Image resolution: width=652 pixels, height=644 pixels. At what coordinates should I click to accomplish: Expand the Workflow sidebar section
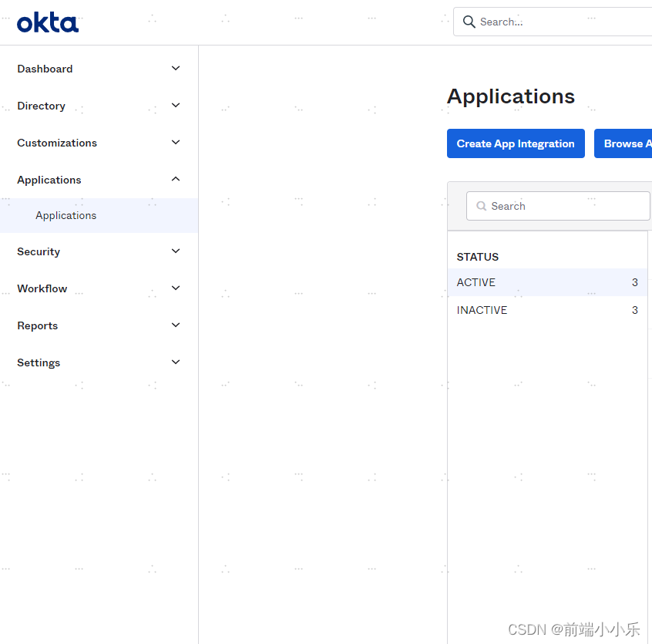click(x=176, y=288)
